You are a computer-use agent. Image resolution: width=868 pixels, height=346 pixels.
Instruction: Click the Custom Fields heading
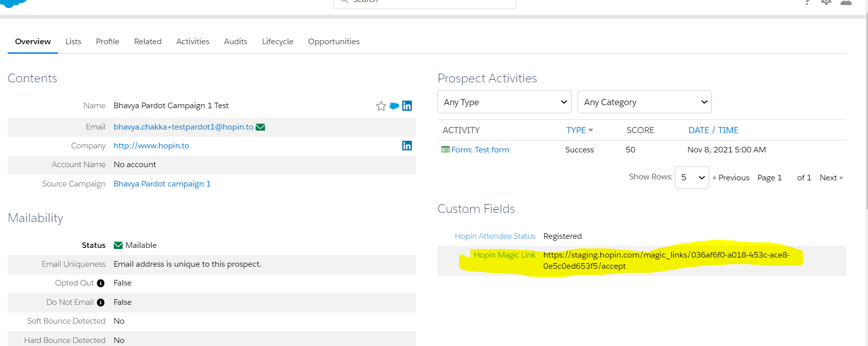coord(476,209)
